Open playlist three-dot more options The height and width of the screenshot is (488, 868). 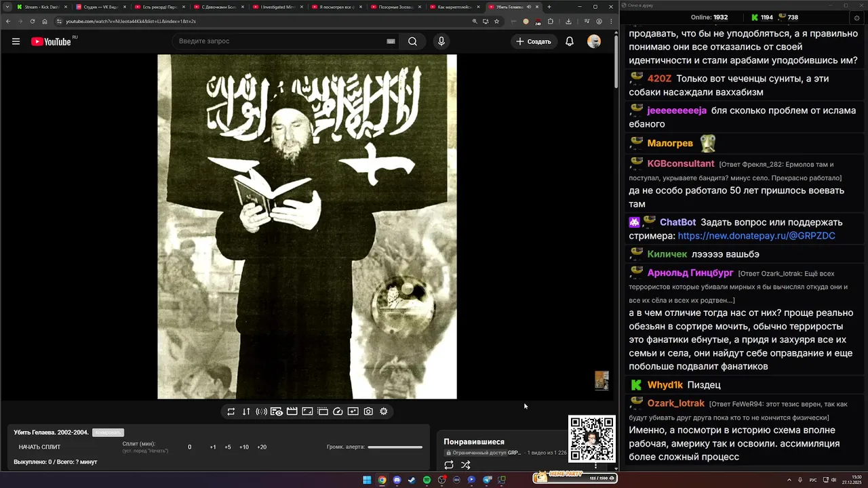tap(596, 466)
